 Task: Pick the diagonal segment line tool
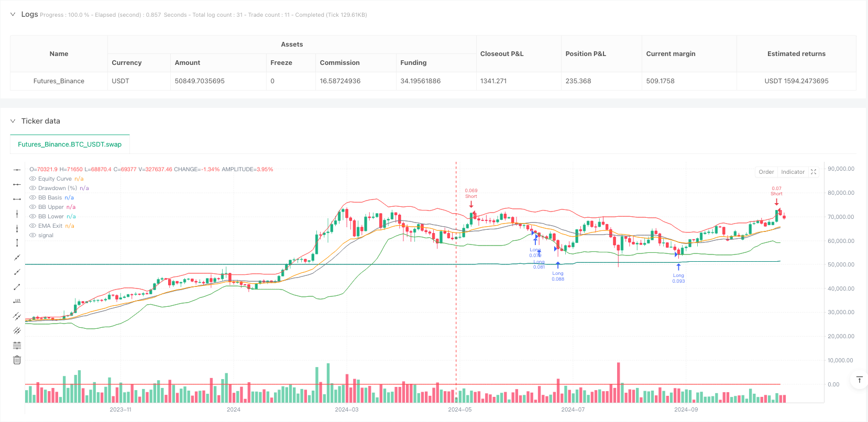tap(17, 287)
